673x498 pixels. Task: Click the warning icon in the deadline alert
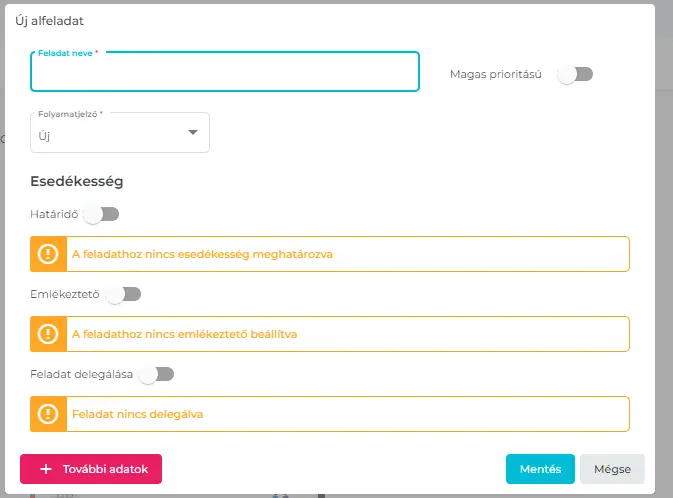(48, 254)
